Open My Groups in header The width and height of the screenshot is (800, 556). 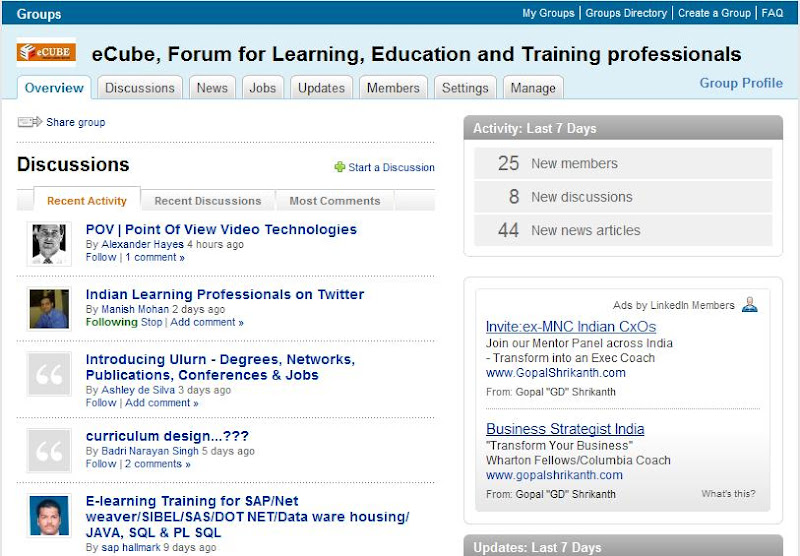click(x=548, y=13)
